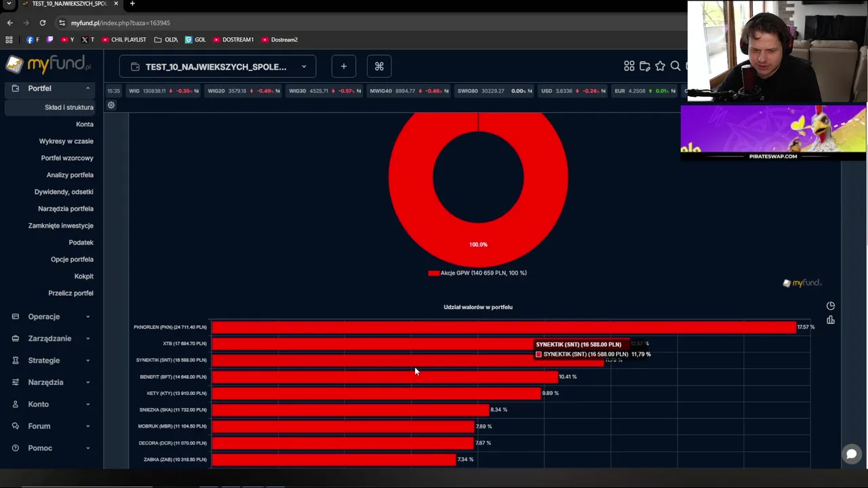This screenshot has height=488, width=868.
Task: Open the Kokpit menu item
Action: pos(84,277)
